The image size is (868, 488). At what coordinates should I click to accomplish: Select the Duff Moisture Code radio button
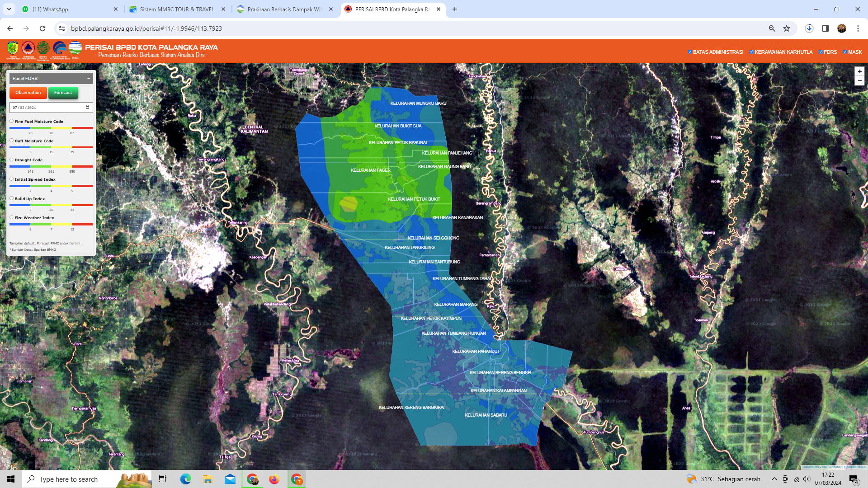[x=12, y=141]
